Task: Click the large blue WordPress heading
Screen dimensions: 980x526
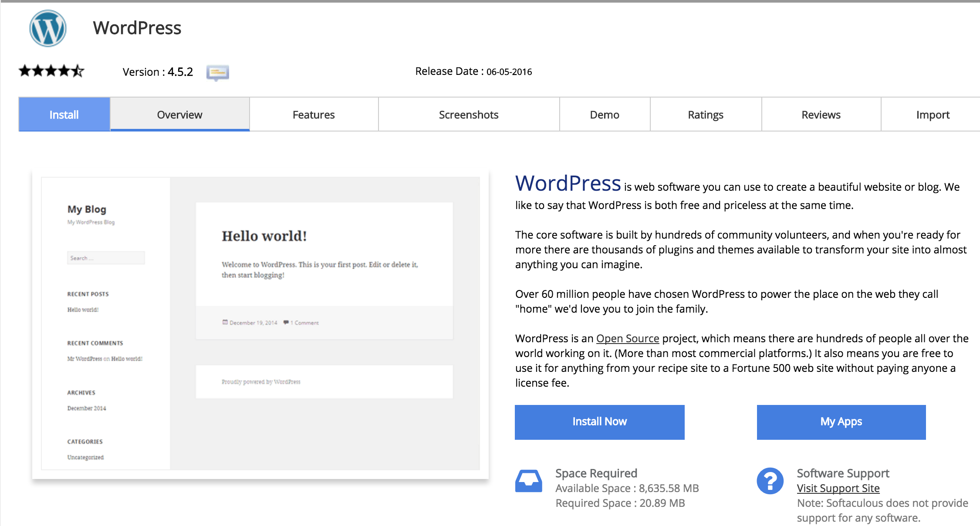Action: (568, 183)
